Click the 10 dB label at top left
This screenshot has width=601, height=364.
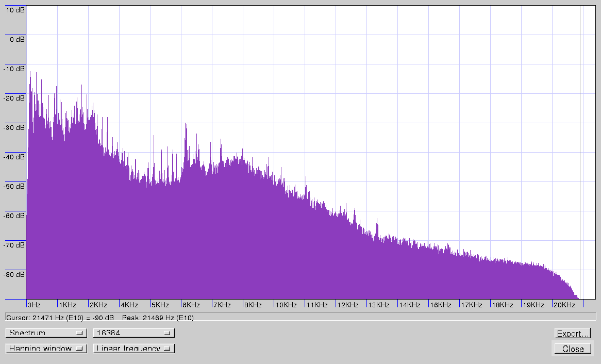click(14, 10)
